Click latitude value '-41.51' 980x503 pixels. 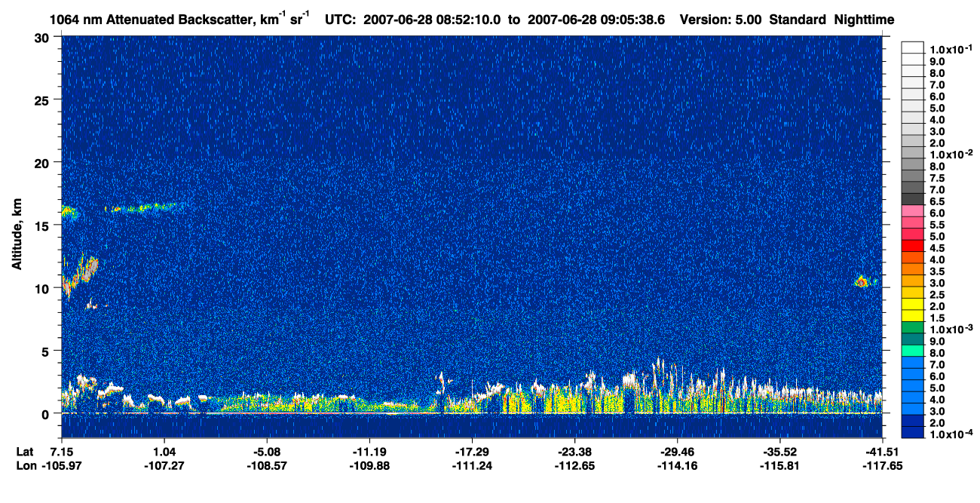[883, 452]
